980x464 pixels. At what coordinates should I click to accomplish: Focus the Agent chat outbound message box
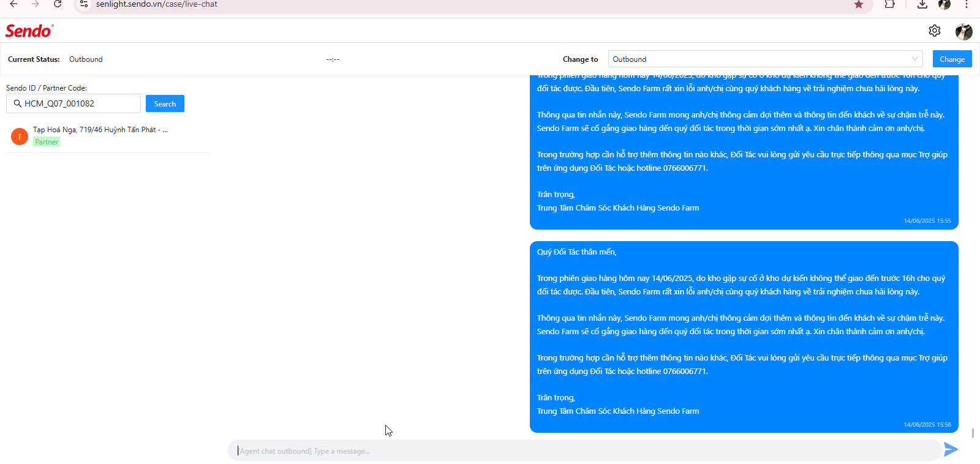pyautogui.click(x=584, y=451)
